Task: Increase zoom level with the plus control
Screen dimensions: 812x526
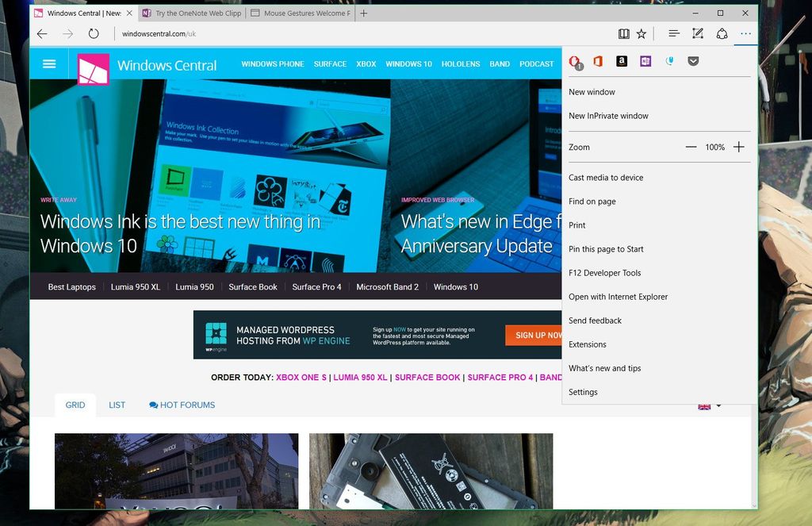Action: coord(738,147)
